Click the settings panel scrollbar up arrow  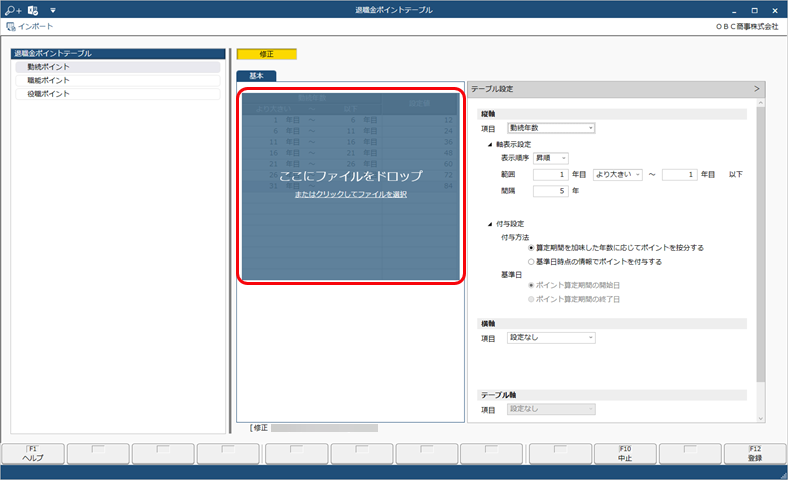[760, 103]
